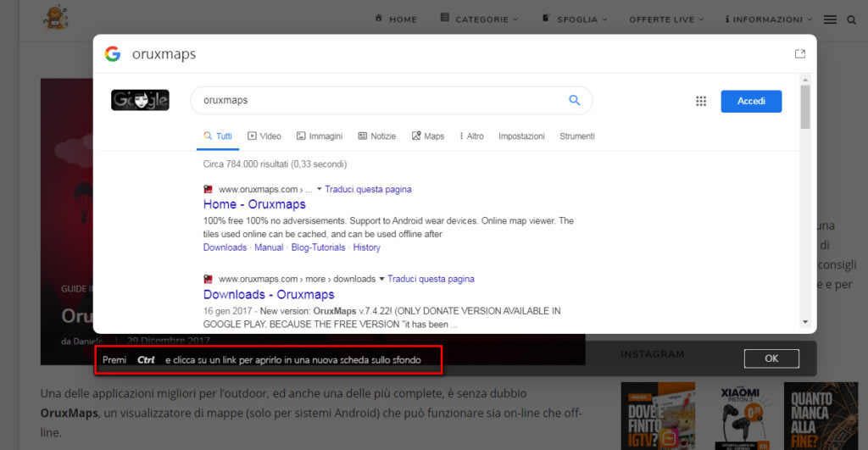Click the popup scrollbar down arrow

coord(805,321)
